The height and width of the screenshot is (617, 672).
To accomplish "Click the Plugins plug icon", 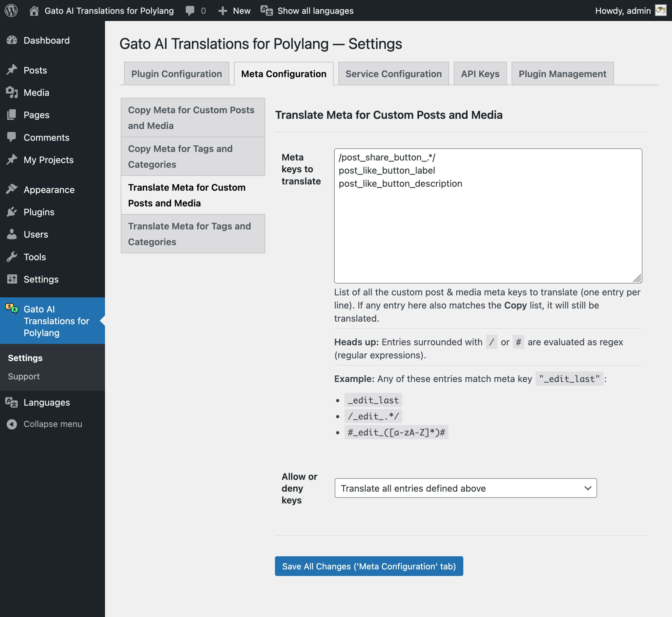I will click(12, 212).
